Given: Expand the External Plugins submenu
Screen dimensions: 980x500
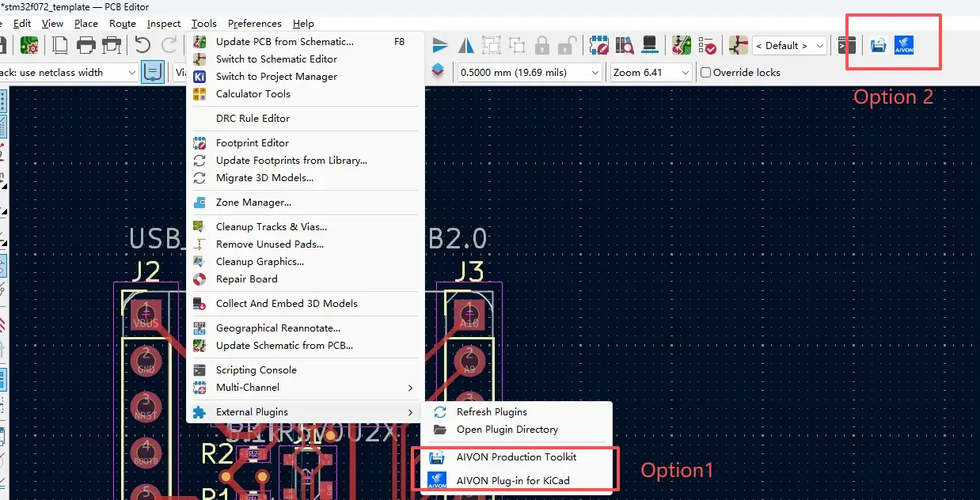Looking at the screenshot, I should tap(306, 412).
